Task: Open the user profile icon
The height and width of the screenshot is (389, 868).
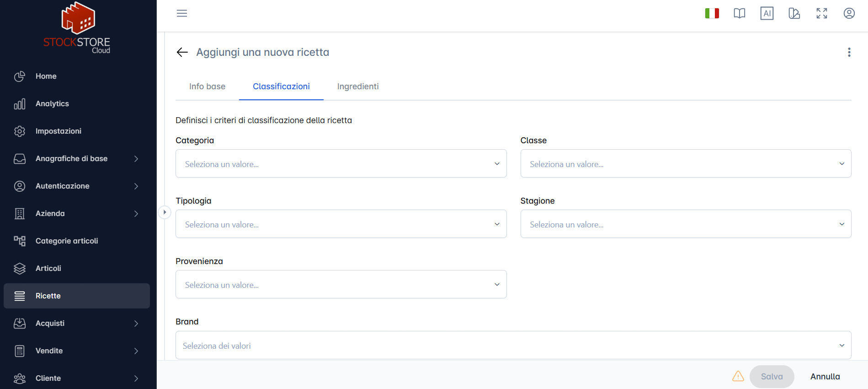Action: [x=849, y=13]
